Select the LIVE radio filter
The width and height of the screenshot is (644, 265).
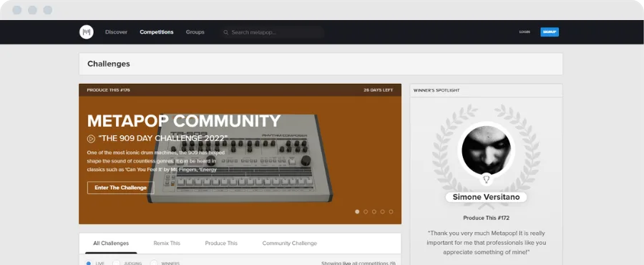click(88, 263)
